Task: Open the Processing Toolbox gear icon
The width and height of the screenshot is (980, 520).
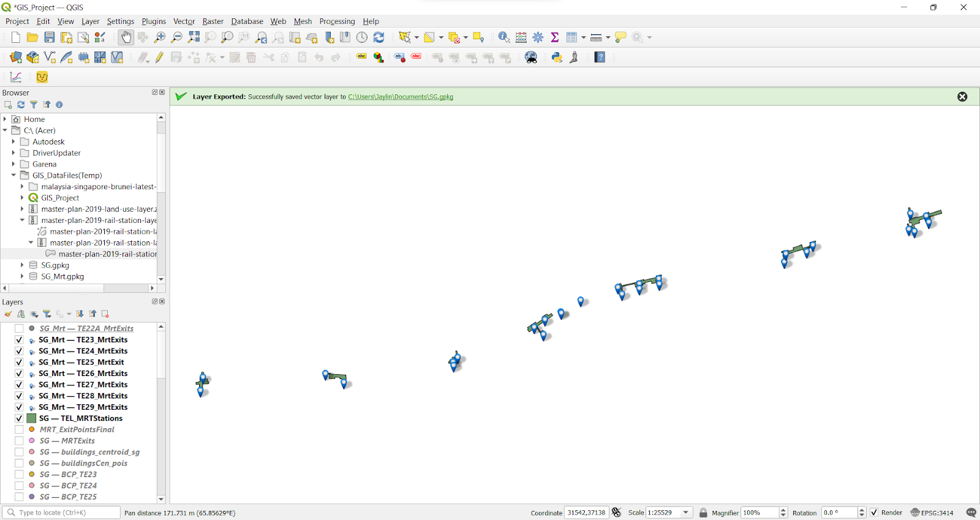Action: pos(538,37)
